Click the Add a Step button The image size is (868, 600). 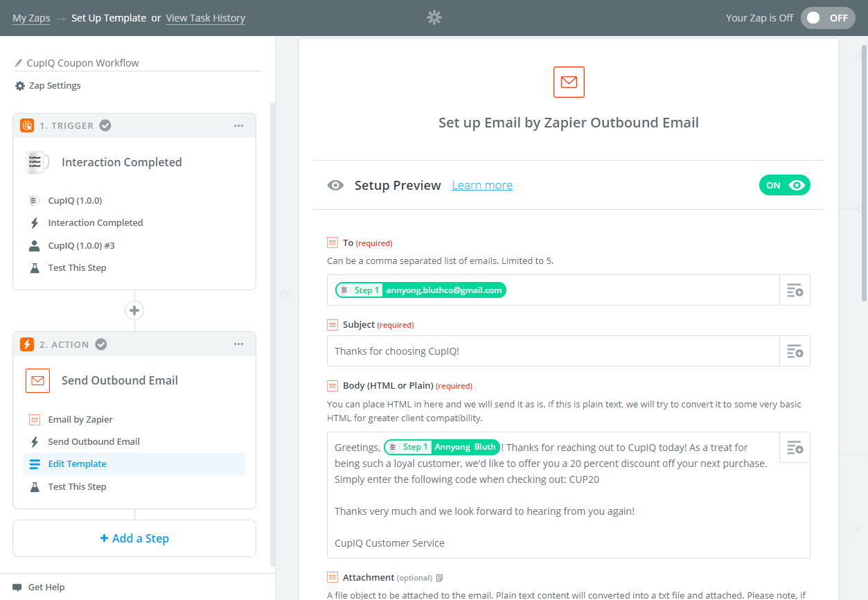pyautogui.click(x=134, y=538)
